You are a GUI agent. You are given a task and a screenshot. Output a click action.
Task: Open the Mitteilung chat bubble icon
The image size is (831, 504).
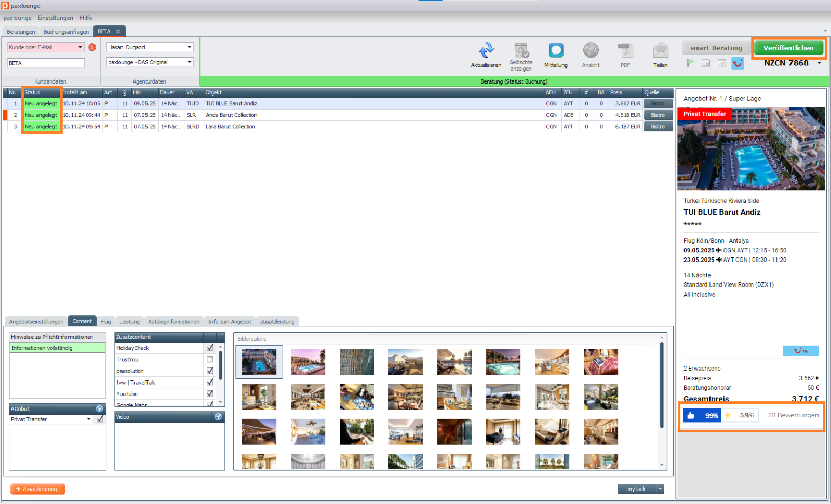click(x=556, y=50)
